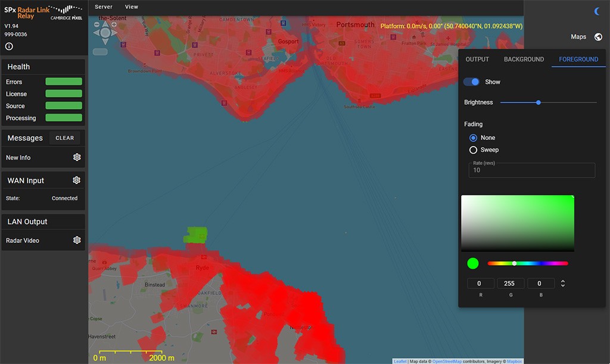Open Maps using the globe icon

[x=598, y=36]
